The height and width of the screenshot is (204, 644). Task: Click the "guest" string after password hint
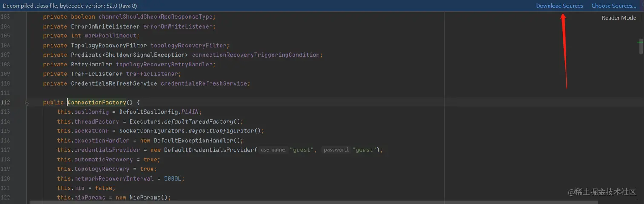pos(365,150)
